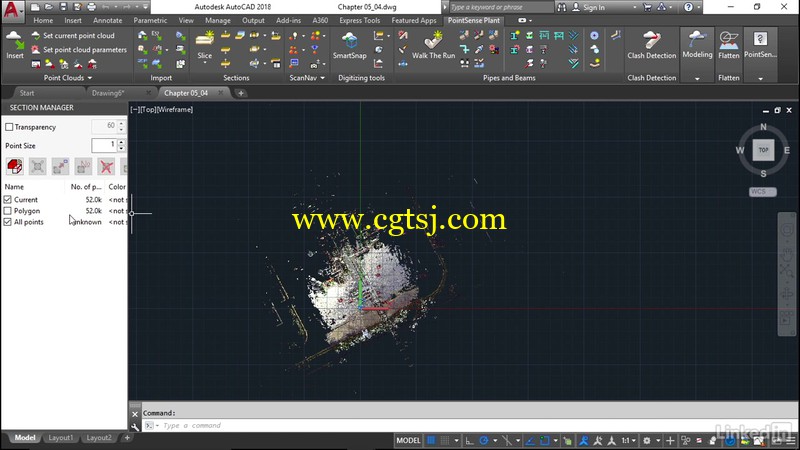The height and width of the screenshot is (450, 800).
Task: Select Set current point cloud
Action: coord(72,36)
